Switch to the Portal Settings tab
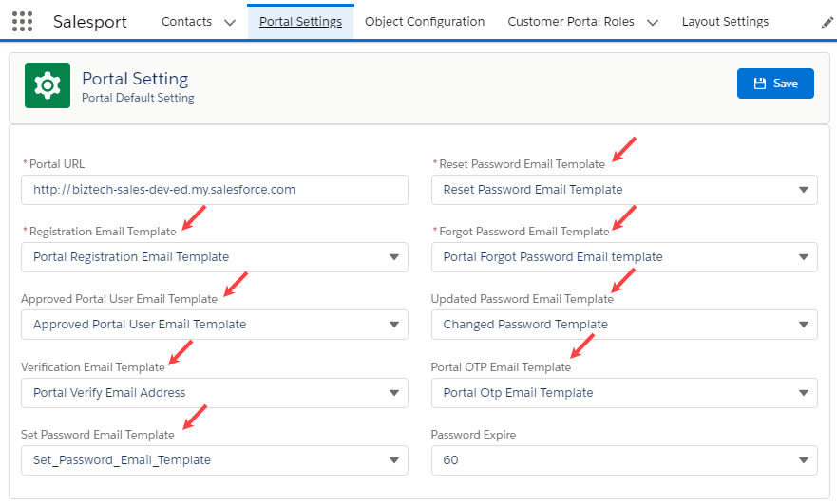This screenshot has height=504, width=837. pos(300,22)
